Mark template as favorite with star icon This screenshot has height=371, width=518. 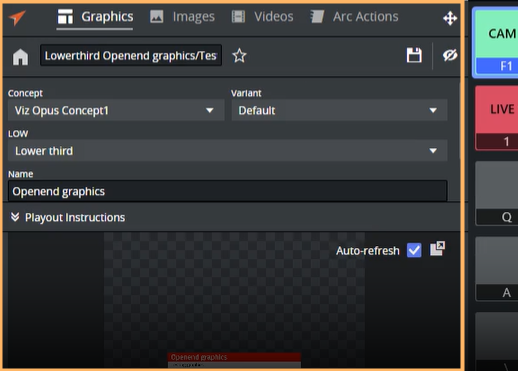point(239,56)
